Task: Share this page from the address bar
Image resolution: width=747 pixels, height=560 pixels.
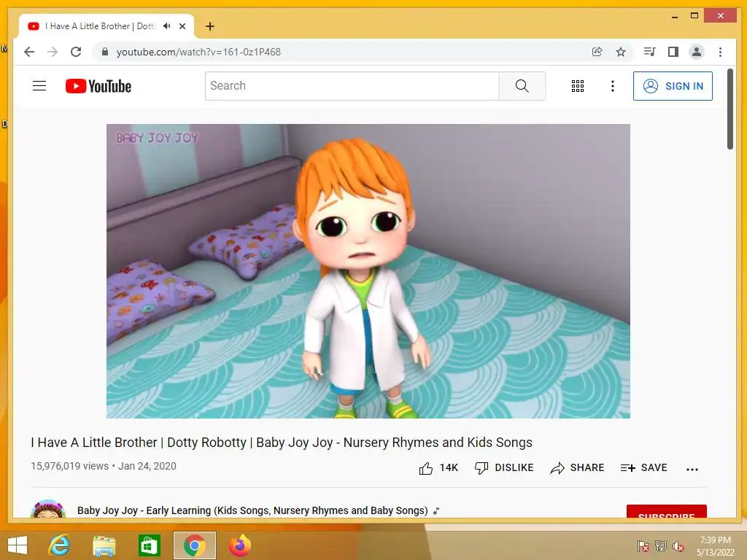Action: coord(597,52)
